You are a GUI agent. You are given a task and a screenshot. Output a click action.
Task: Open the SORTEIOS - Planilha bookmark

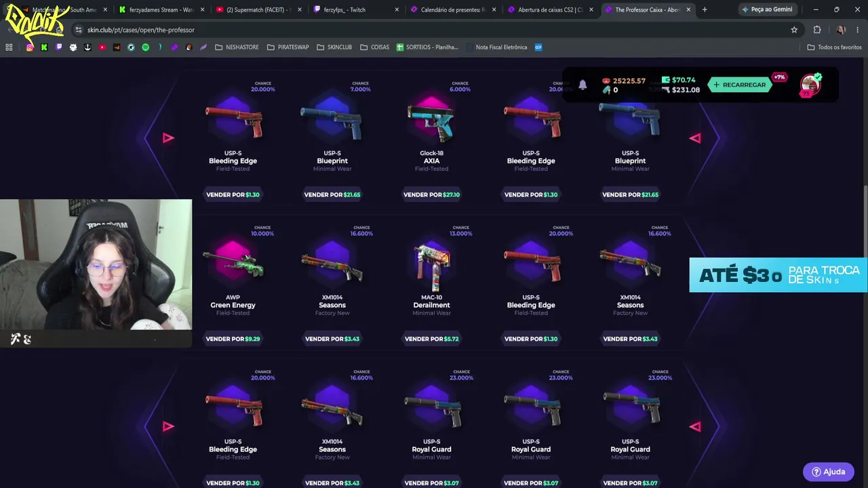[x=427, y=47]
